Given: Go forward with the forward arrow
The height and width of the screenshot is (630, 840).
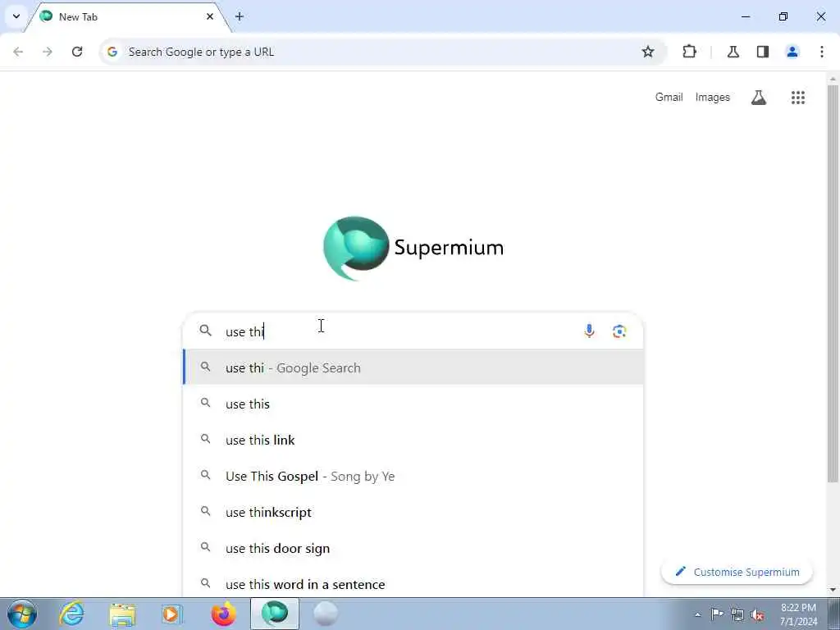Looking at the screenshot, I should tap(48, 52).
